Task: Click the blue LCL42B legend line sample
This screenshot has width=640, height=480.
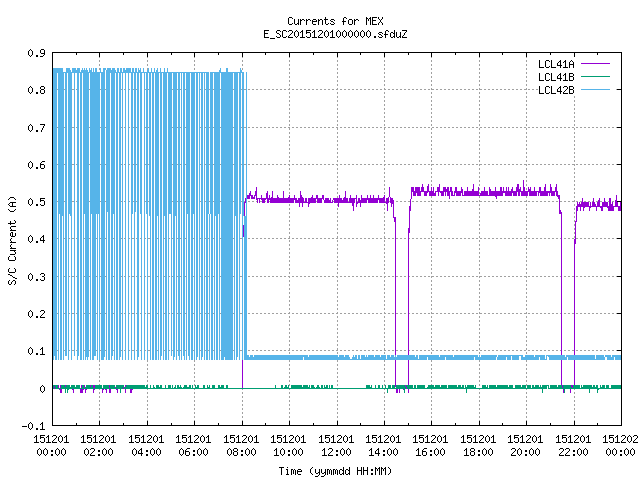Action: pos(595,89)
